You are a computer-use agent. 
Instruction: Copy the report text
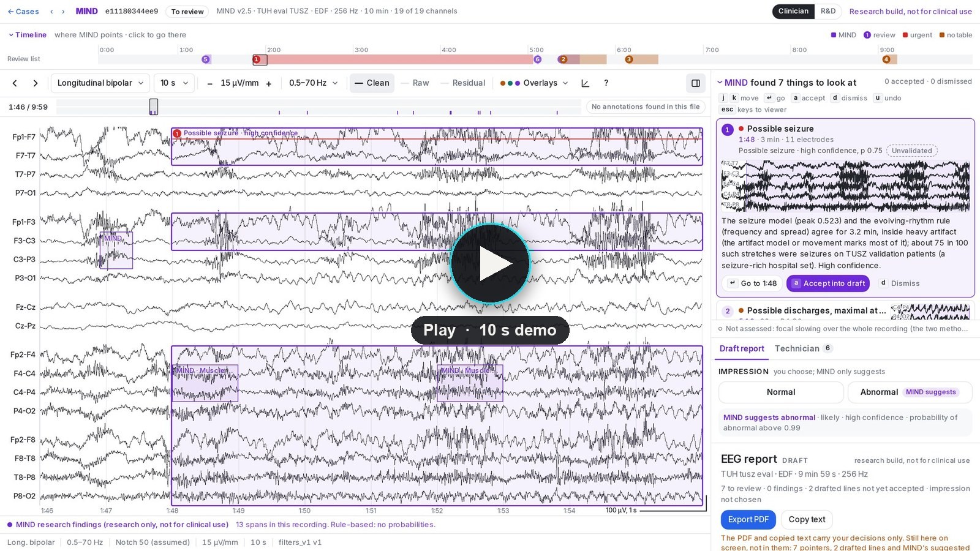tap(807, 519)
